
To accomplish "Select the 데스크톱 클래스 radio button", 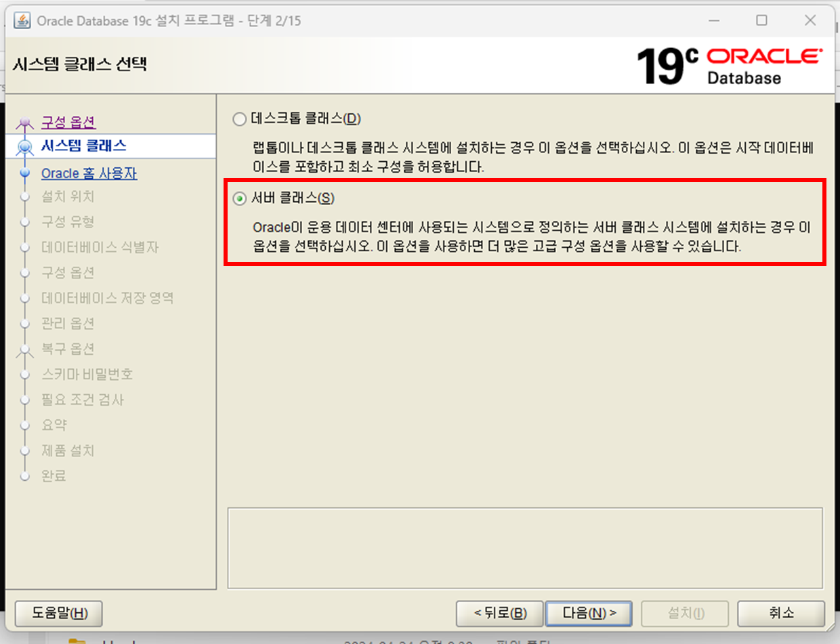I will coord(239,119).
